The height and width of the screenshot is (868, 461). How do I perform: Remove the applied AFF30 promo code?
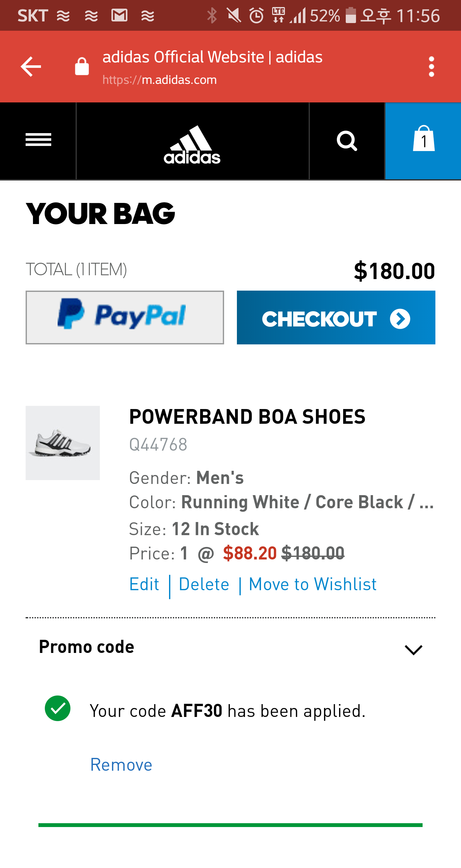[121, 764]
